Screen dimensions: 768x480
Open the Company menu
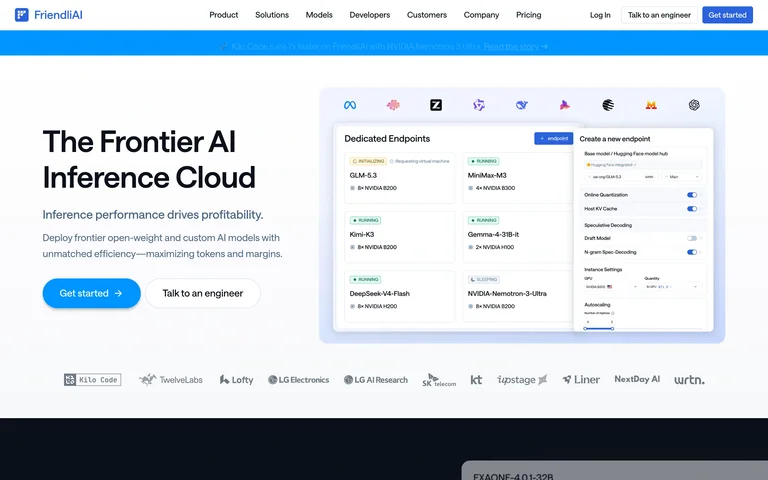481,15
